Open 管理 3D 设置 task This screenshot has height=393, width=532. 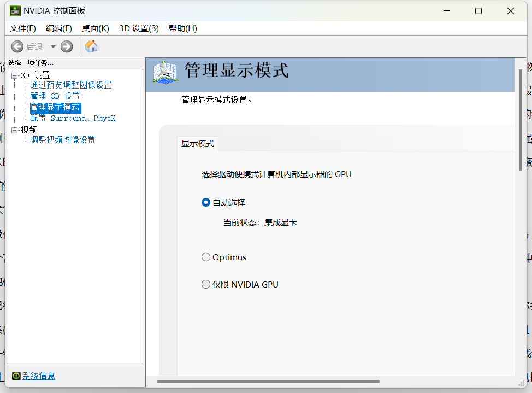click(55, 96)
